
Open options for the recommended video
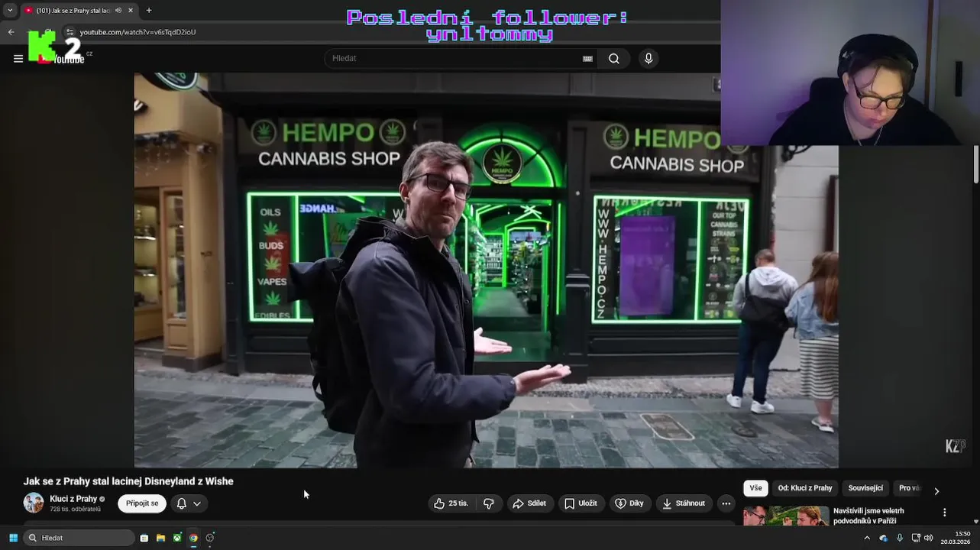coord(944,513)
